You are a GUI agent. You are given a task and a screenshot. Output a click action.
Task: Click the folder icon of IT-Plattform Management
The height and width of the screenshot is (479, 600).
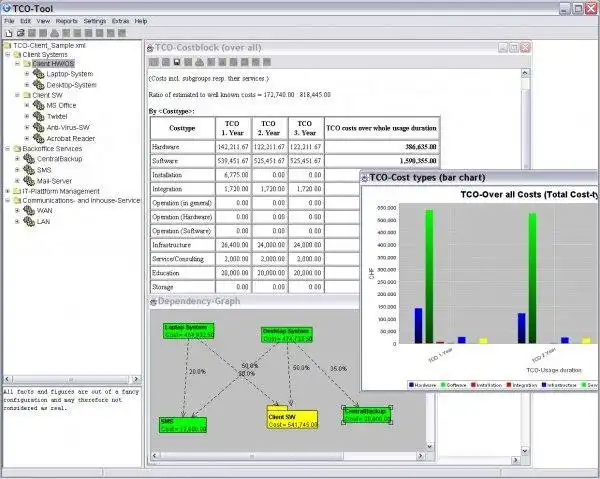[x=17, y=191]
